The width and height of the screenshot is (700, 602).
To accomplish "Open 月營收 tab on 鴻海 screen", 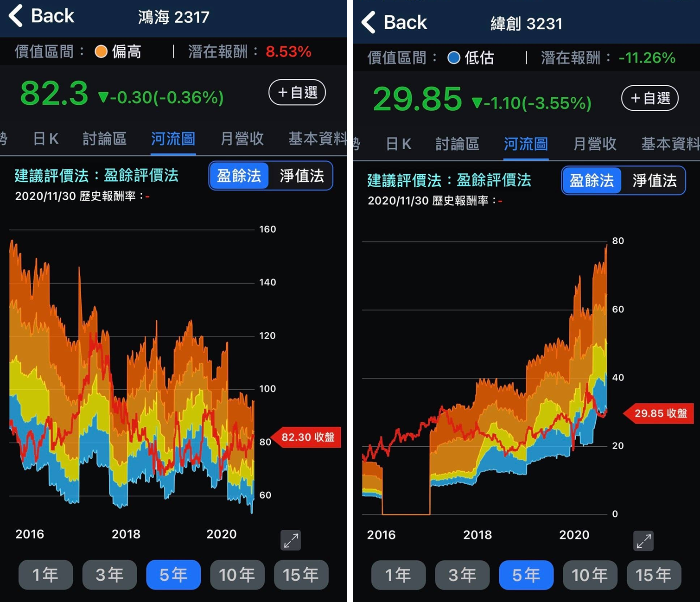I will tap(242, 139).
